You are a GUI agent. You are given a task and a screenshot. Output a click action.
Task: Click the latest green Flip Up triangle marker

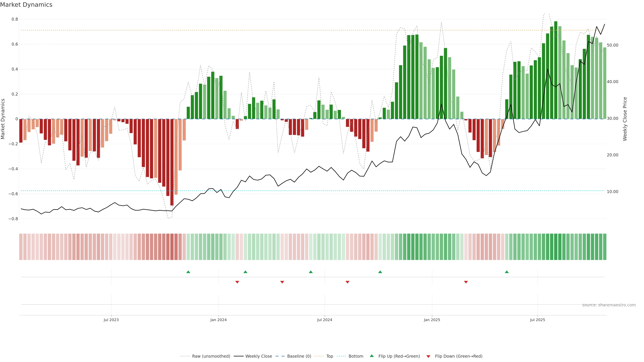[506, 272]
